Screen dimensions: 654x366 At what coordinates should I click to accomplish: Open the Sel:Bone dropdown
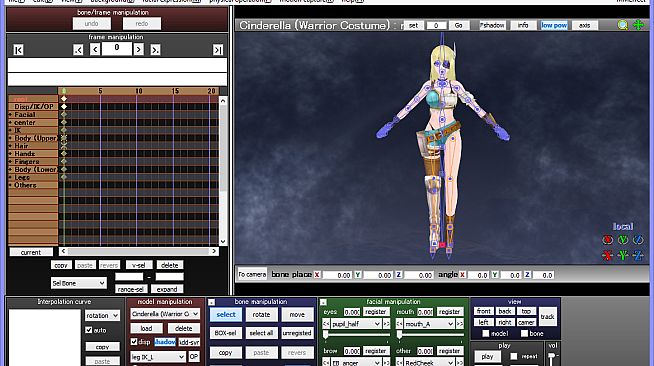(78, 283)
